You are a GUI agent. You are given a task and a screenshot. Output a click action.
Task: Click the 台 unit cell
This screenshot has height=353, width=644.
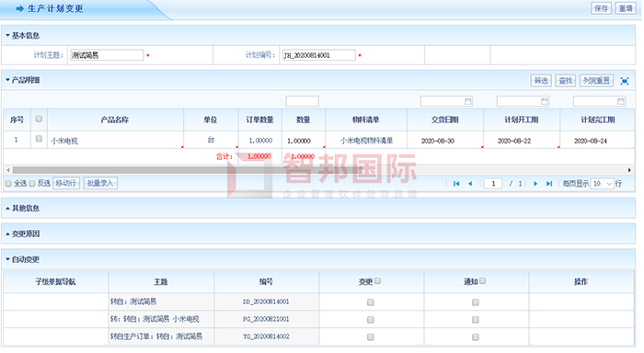[x=211, y=141]
